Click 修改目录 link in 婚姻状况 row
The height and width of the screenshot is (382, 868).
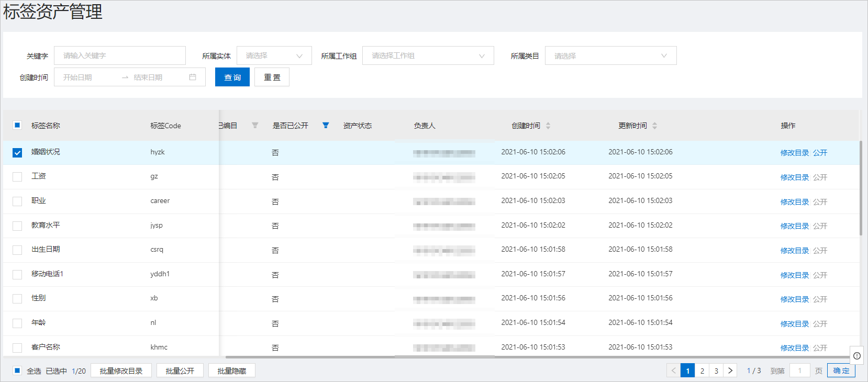pyautogui.click(x=795, y=153)
